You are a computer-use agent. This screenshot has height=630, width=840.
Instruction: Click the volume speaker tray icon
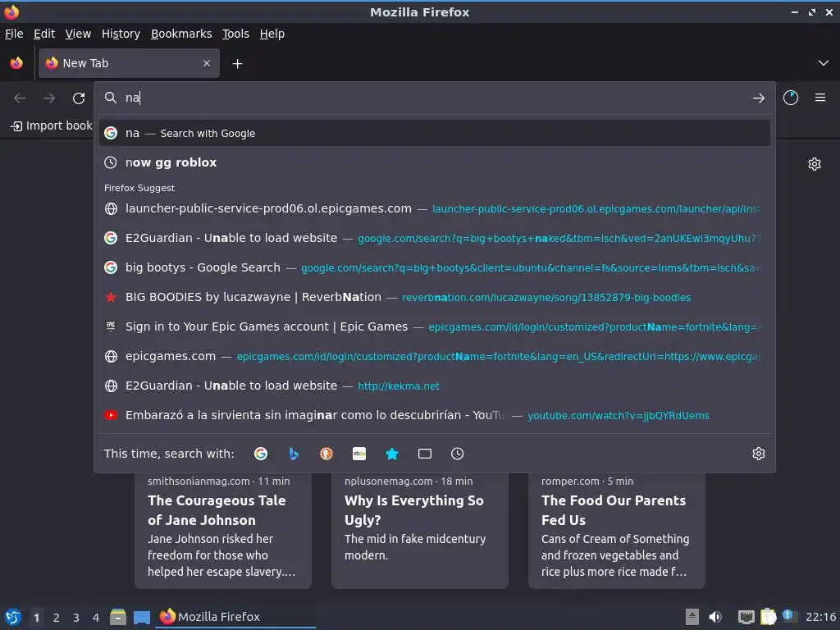point(715,617)
